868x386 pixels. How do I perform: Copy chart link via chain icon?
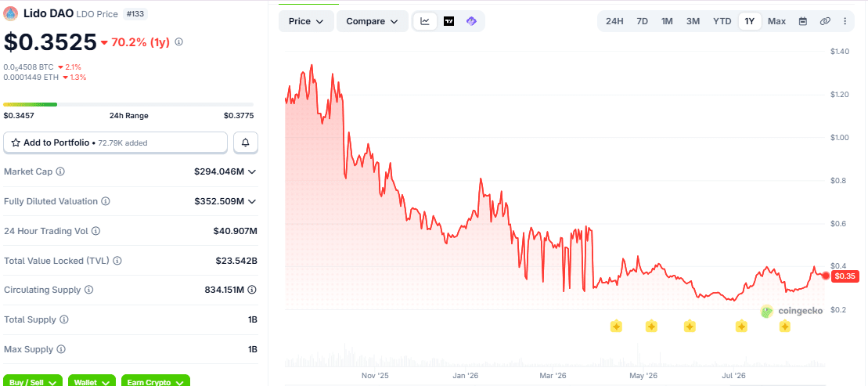pos(825,22)
